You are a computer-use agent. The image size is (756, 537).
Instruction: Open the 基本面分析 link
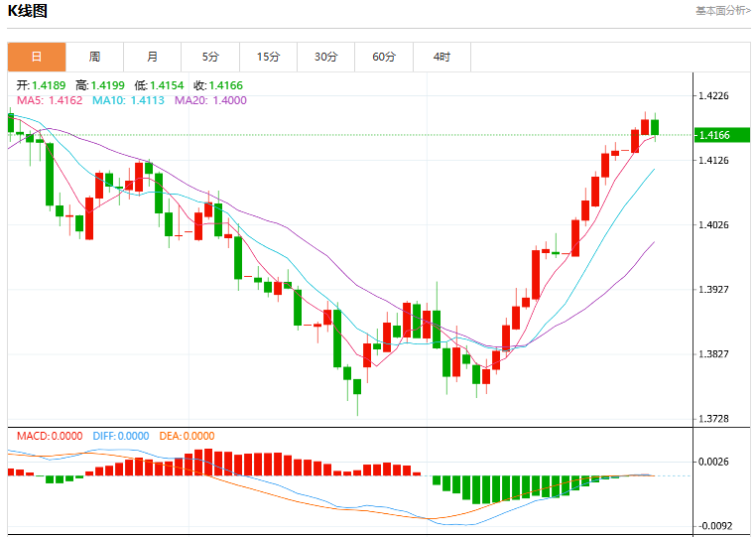(x=722, y=11)
